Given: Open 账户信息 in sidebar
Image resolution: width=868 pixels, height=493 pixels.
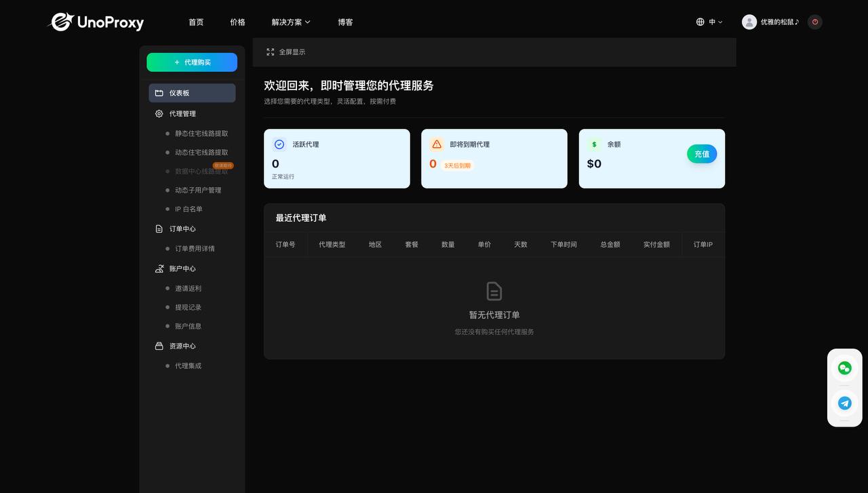Looking at the screenshot, I should 188,326.
